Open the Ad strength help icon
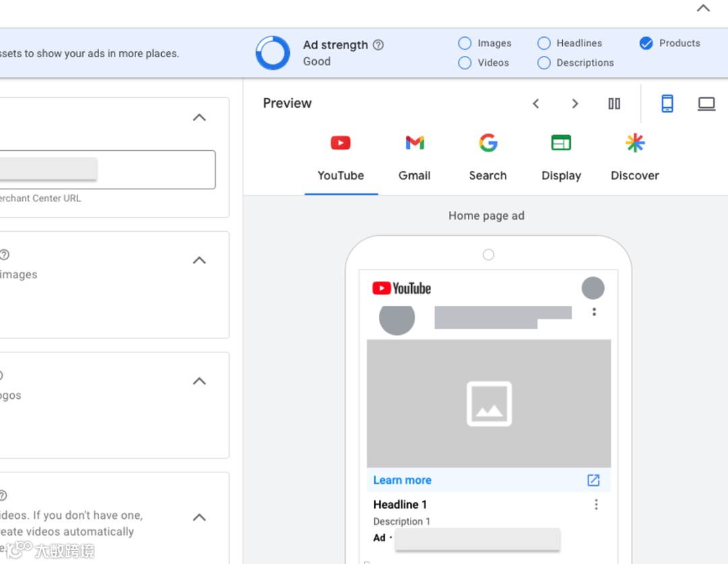The width and height of the screenshot is (728, 564). tap(378, 44)
